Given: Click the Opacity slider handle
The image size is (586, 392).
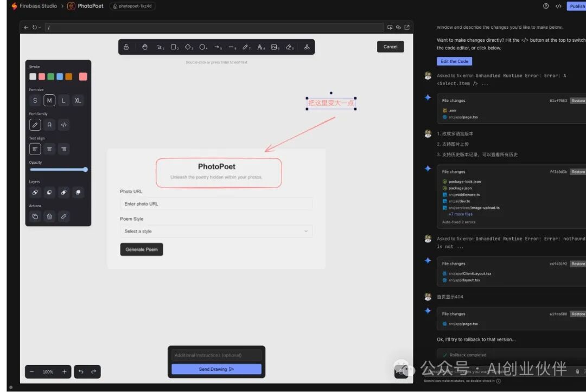Looking at the screenshot, I should click(x=86, y=170).
